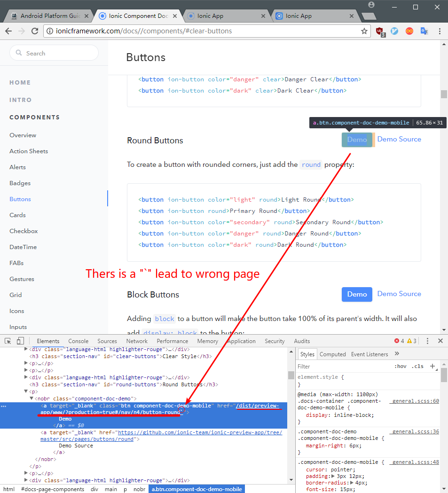Open the uBlock Origin extension
Image resolution: width=448 pixels, height=493 pixels.
(x=380, y=31)
